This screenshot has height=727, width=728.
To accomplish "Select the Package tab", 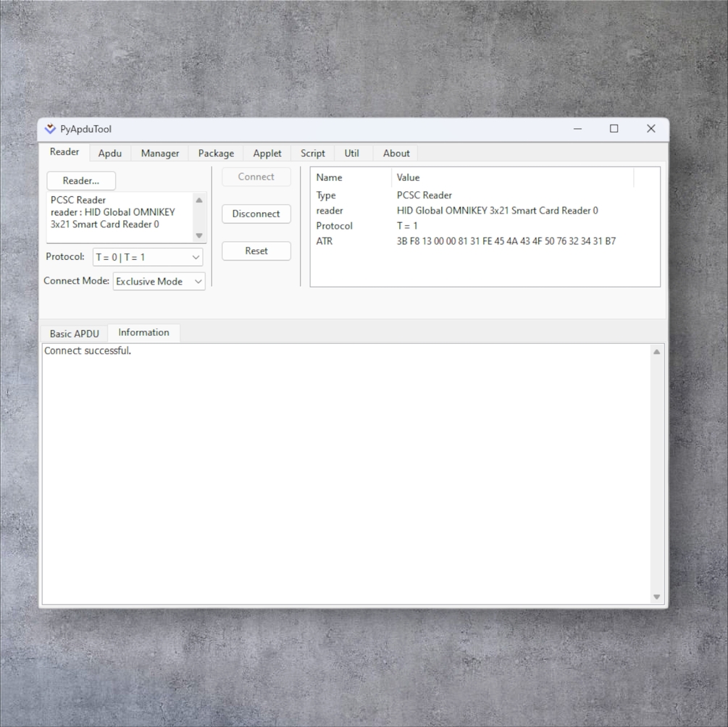I will coord(216,154).
